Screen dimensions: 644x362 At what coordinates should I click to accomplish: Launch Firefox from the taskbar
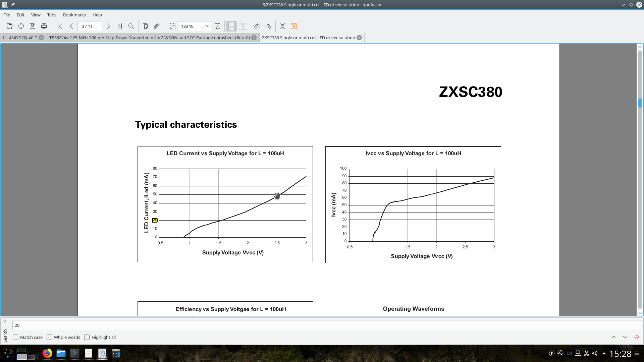click(47, 353)
